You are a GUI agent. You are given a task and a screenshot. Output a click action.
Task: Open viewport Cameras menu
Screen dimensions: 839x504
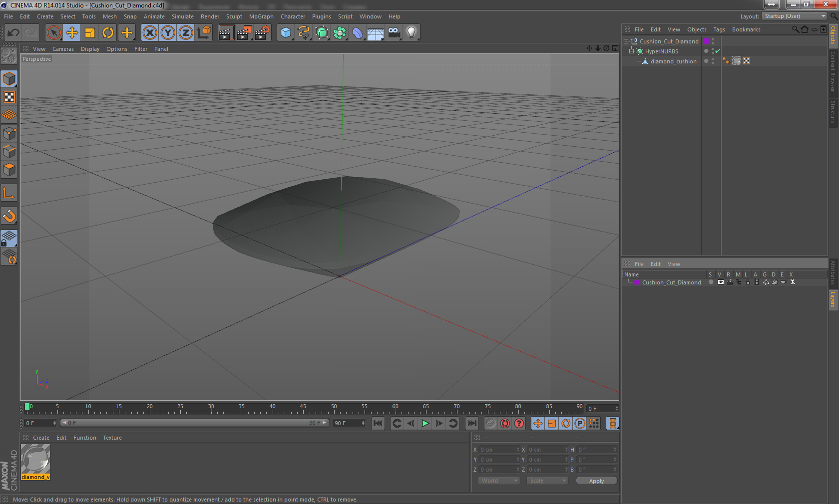tap(63, 49)
